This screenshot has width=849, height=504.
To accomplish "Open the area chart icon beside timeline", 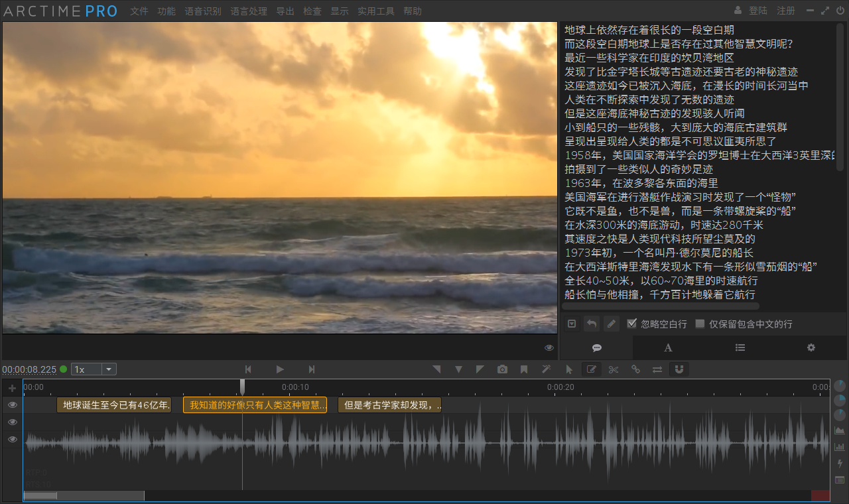I will (x=840, y=430).
